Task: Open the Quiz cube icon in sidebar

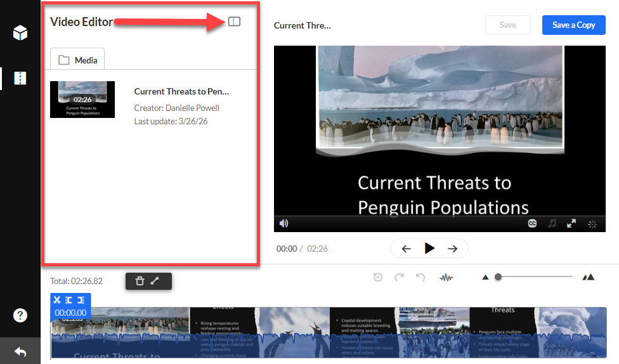Action: pyautogui.click(x=20, y=33)
